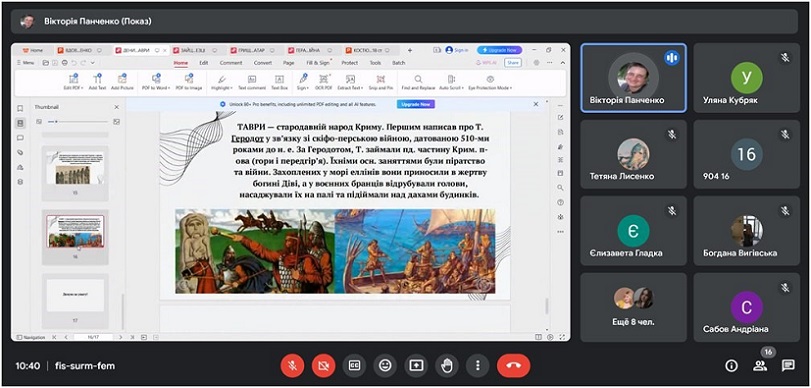Open the Page ribbon tab
Viewport: 811px width, 388px height.
(x=289, y=63)
